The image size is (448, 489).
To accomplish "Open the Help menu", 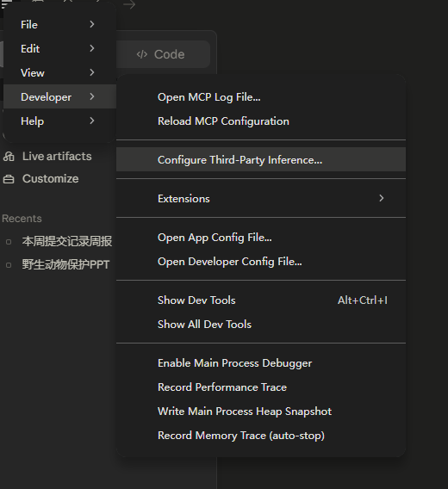I will 59,121.
